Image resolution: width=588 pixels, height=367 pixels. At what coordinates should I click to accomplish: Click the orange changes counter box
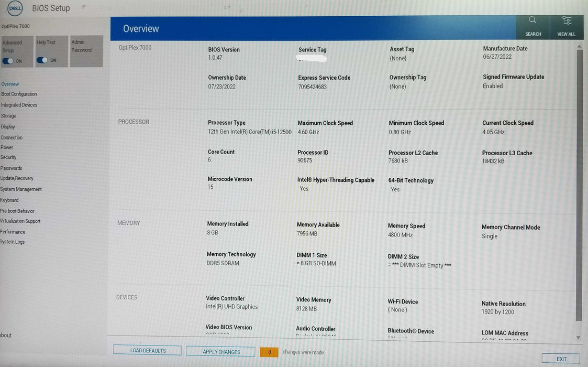click(269, 352)
